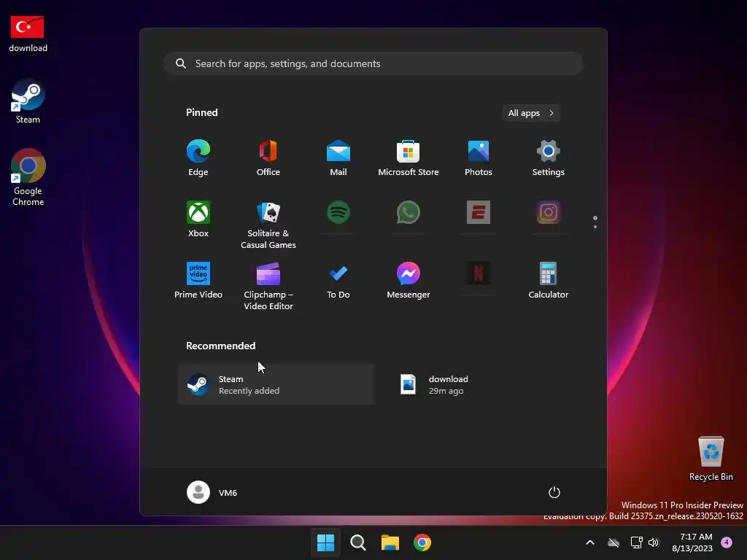Open the To Do app
The image size is (747, 560).
(x=338, y=281)
